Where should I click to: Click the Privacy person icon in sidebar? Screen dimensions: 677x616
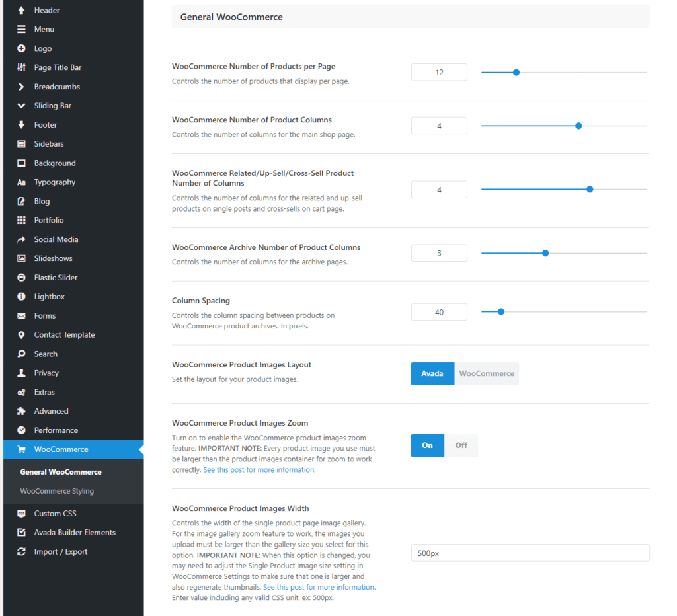click(21, 373)
